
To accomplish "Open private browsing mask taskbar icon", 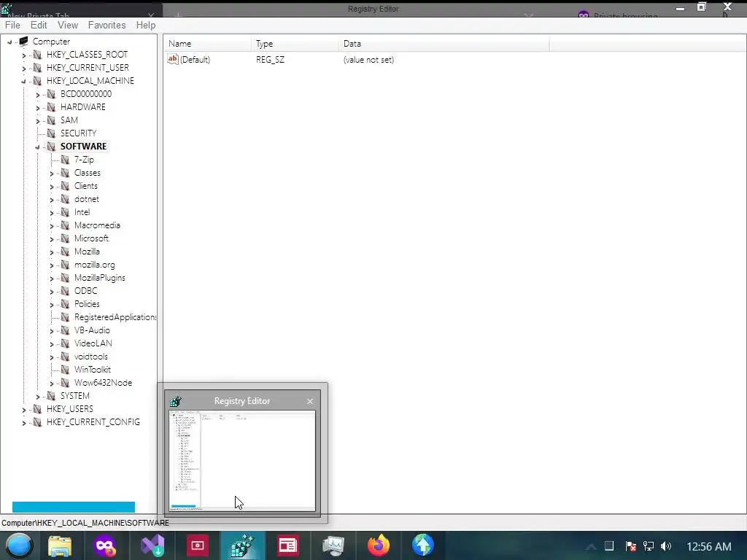I will pos(105,545).
